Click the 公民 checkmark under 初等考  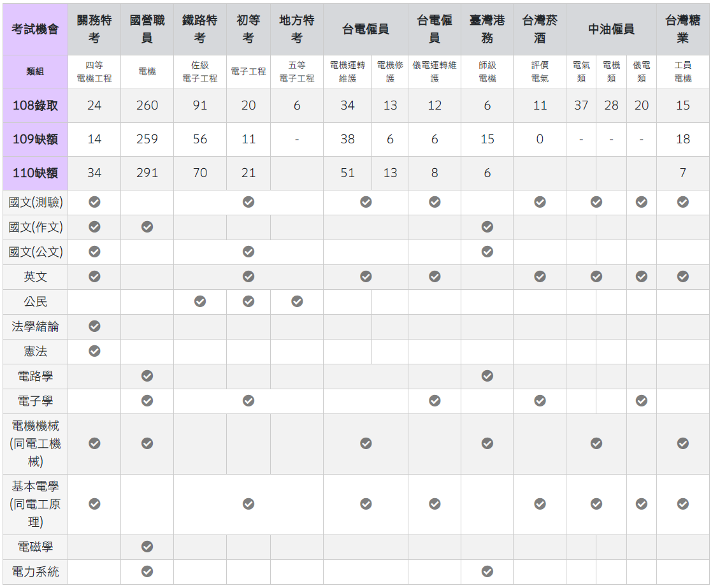pyautogui.click(x=248, y=301)
